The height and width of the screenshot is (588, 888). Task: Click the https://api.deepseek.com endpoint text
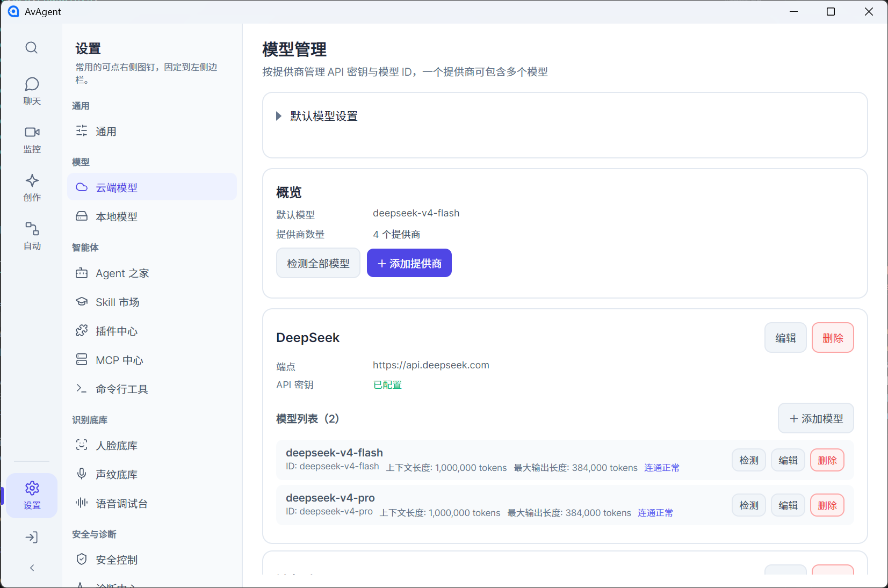point(431,365)
